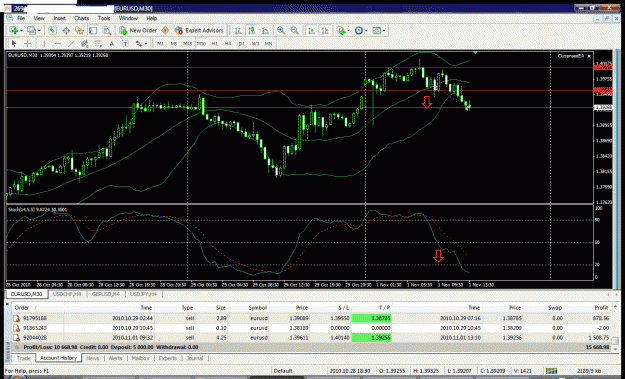Open the arrows objects dropdown
The width and height of the screenshot is (625, 379).
pyautogui.click(x=146, y=43)
